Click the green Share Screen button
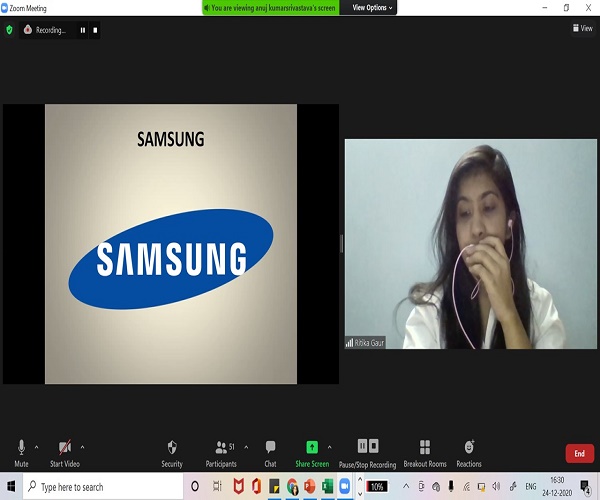The width and height of the screenshot is (600, 500). tap(312, 453)
